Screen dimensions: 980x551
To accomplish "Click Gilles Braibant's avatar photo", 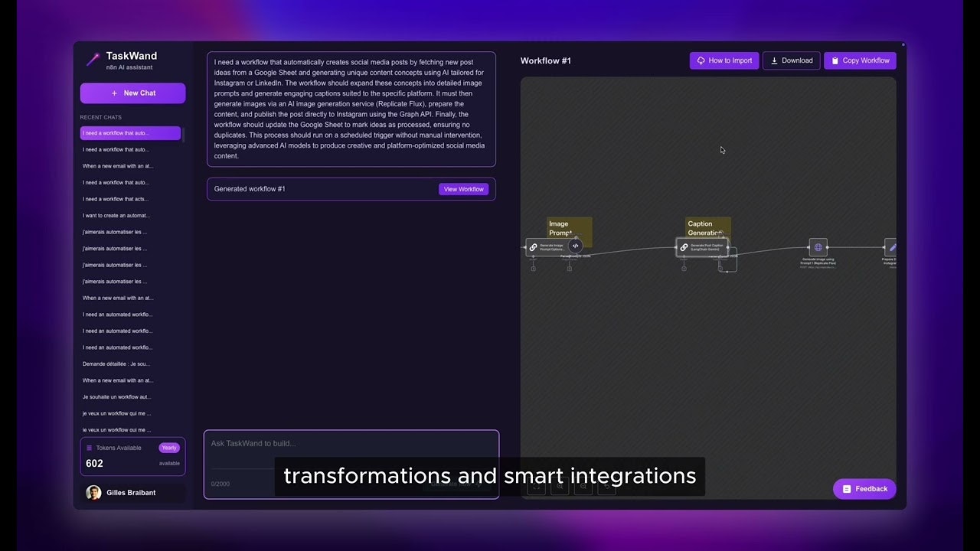I will coord(93,493).
